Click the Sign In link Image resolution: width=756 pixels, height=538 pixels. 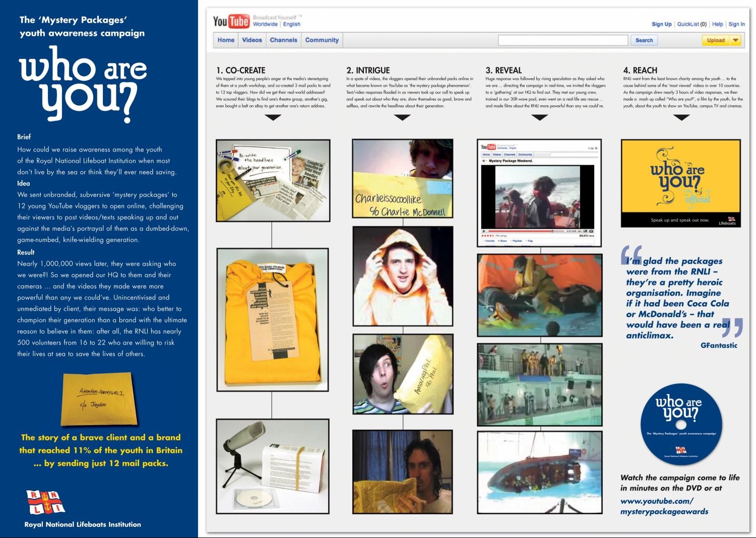tap(736, 24)
